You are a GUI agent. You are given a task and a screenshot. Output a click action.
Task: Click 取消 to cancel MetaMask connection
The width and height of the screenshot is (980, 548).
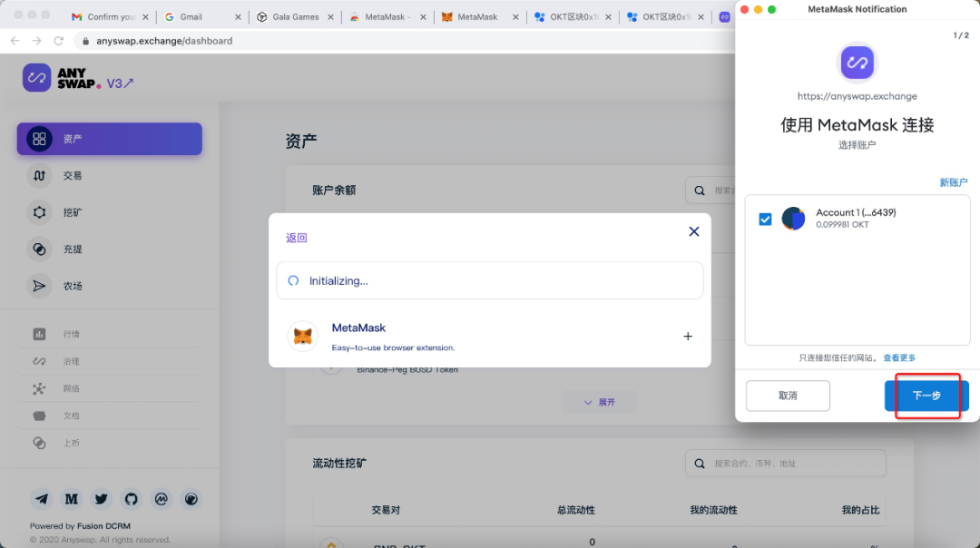click(x=788, y=396)
